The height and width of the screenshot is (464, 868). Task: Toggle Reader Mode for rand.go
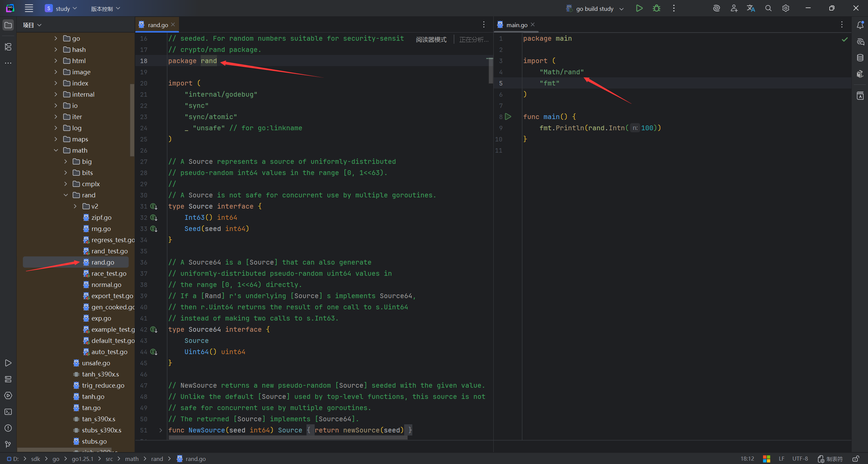tap(431, 40)
